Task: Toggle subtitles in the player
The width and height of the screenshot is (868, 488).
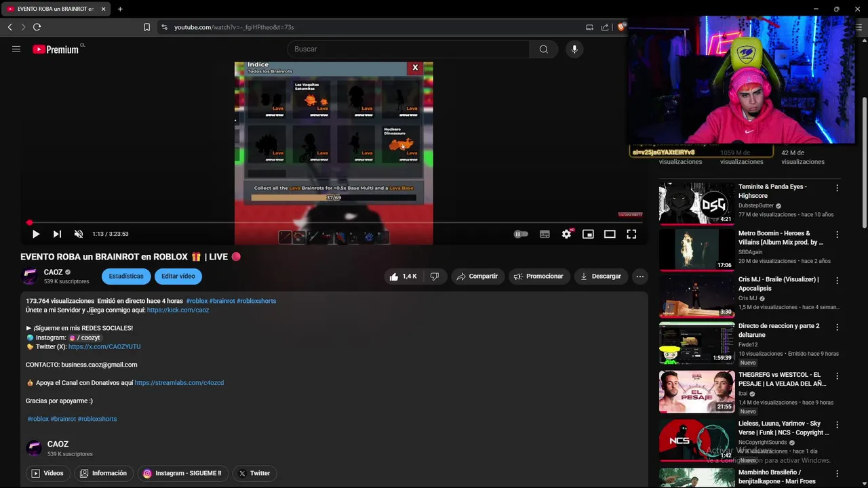Action: tap(545, 234)
